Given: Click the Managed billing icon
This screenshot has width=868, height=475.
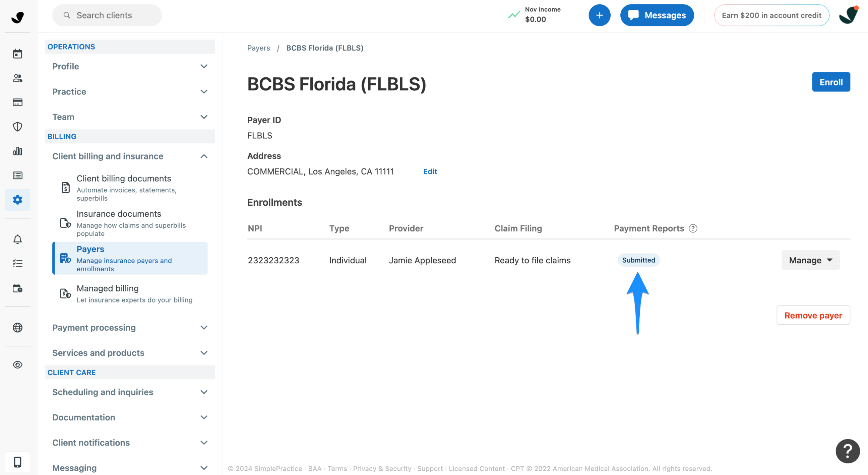Looking at the screenshot, I should point(65,293).
